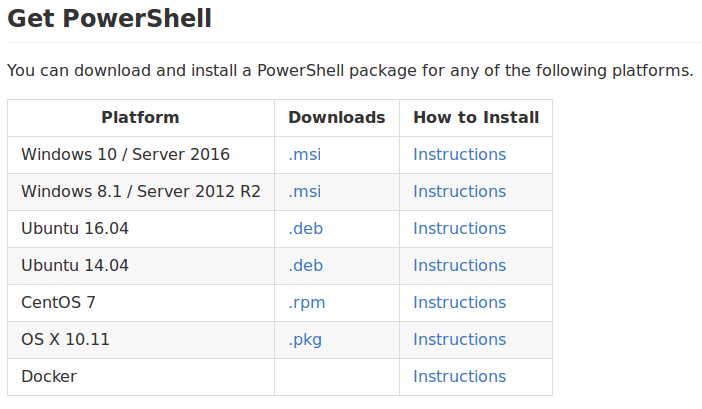Viewport: 702px width, 409px height.
Task: Open Instructions for Windows 10 / Server 2016
Action: tap(459, 154)
